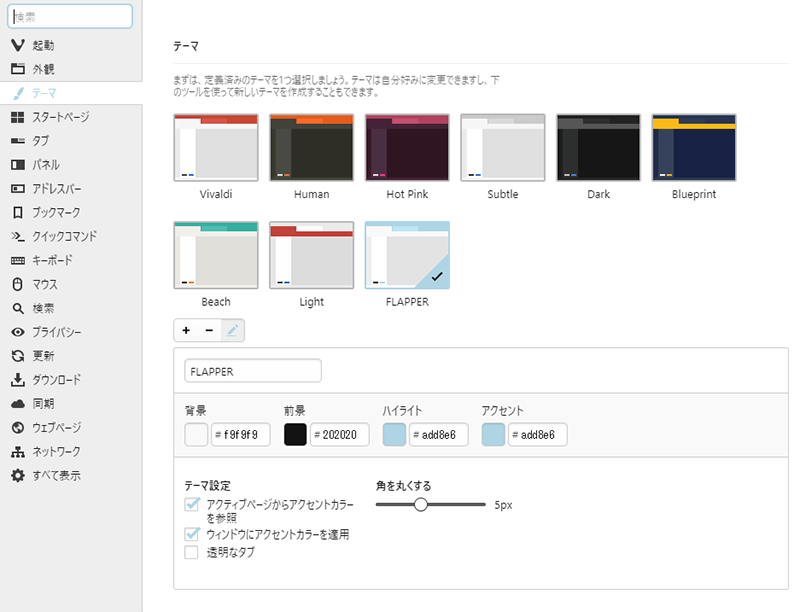Click the FLAPPER theme name field
The width and height of the screenshot is (800, 612).
(253, 371)
